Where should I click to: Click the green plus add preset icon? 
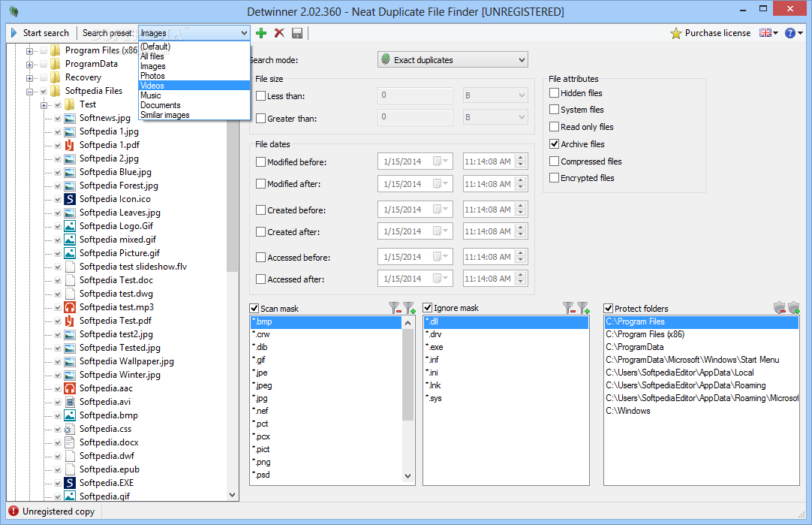pos(261,33)
